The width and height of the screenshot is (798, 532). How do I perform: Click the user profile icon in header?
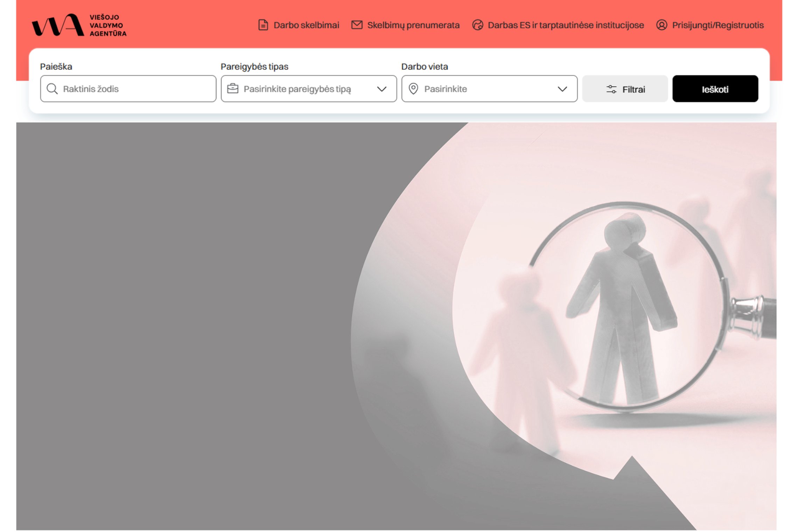(x=661, y=25)
